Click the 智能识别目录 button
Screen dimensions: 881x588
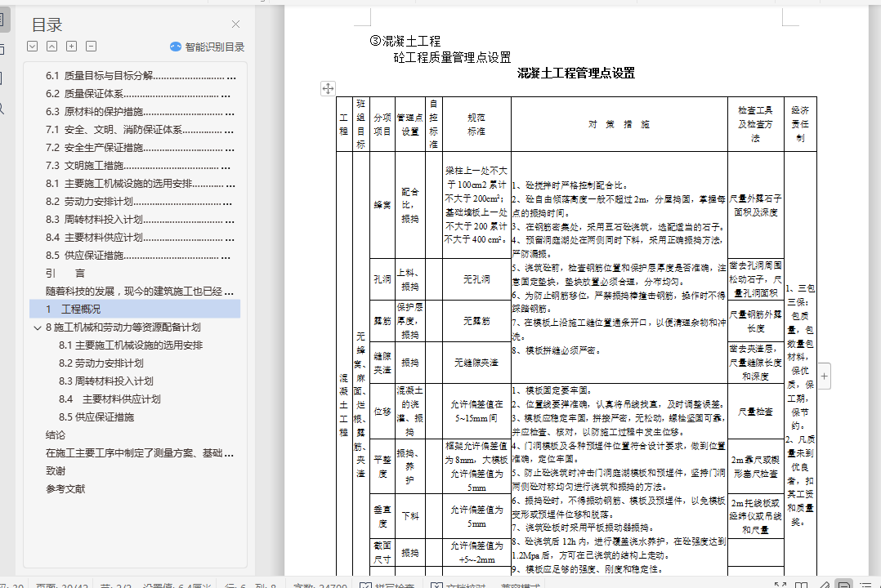[x=208, y=47]
